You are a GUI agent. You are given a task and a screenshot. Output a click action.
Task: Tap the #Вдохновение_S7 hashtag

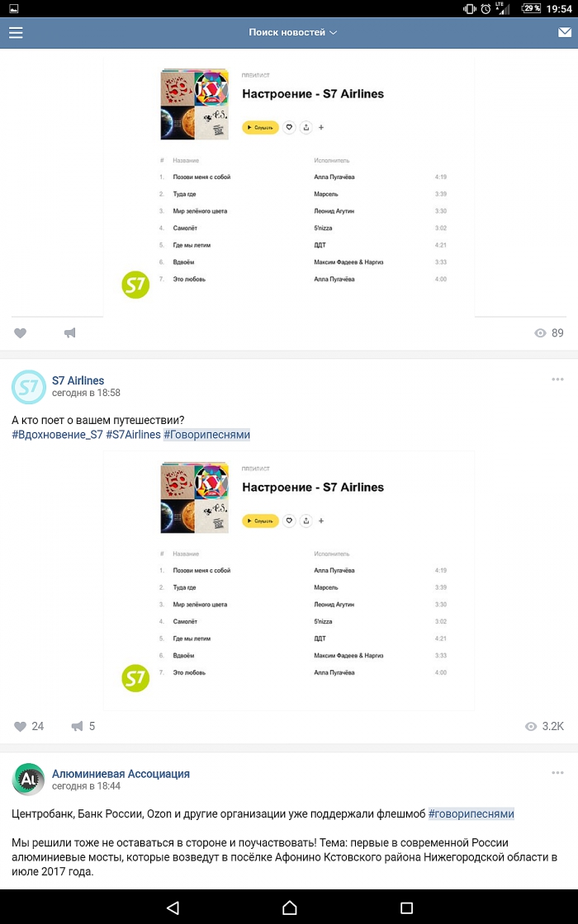57,435
